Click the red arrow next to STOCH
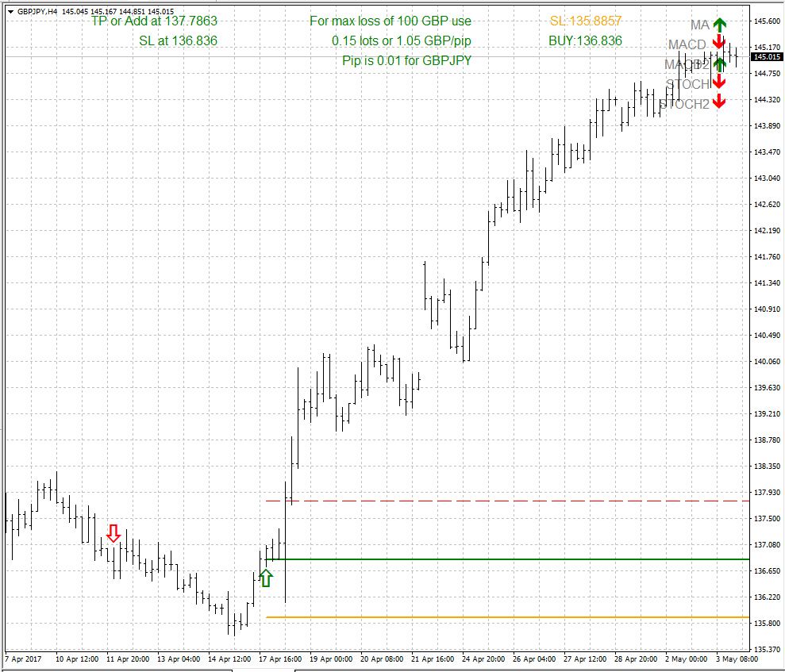Image resolution: width=785 pixels, height=672 pixels. click(x=719, y=83)
